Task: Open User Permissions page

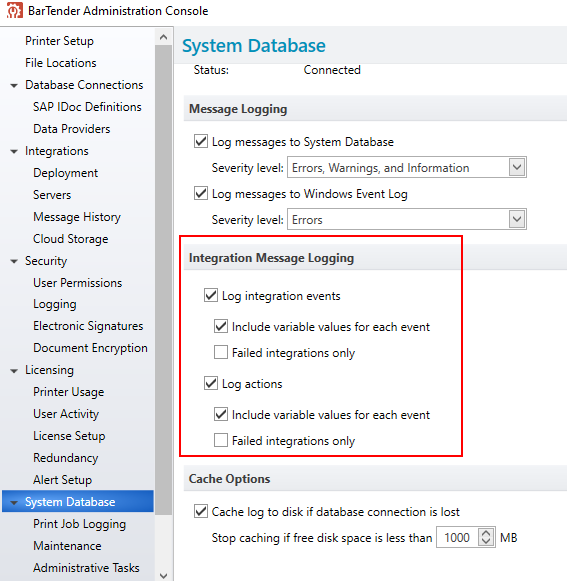Action: click(x=77, y=283)
